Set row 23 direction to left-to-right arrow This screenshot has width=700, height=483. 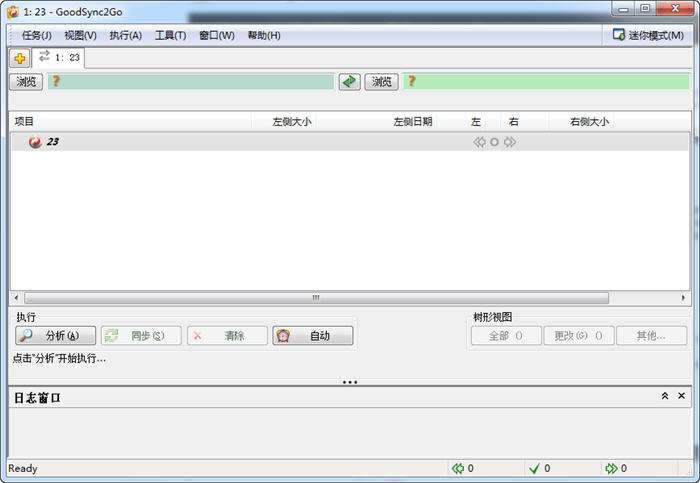tap(509, 142)
